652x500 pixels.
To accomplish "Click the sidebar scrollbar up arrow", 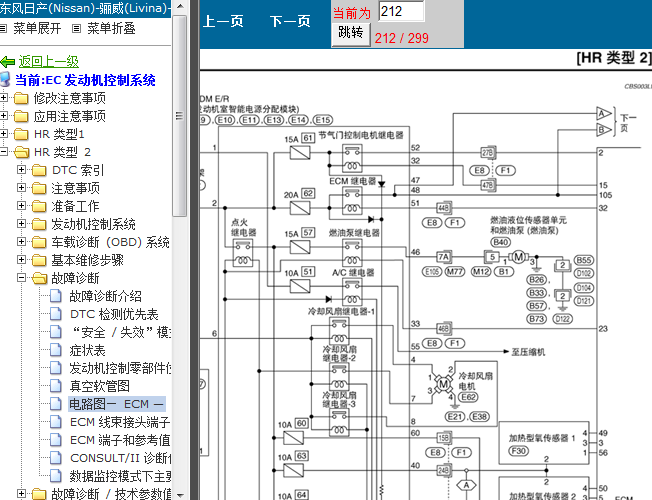I will (x=180, y=6).
